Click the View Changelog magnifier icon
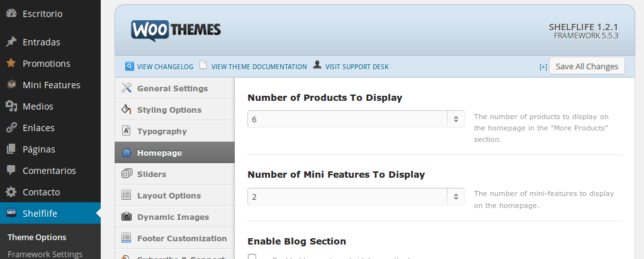Viewport: 644px width, 259px height. pyautogui.click(x=130, y=66)
